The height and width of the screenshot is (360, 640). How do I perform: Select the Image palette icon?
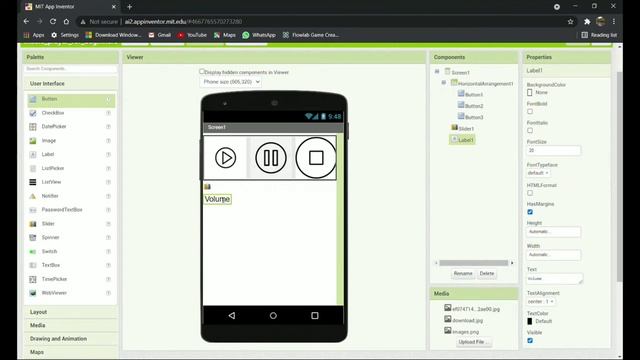(33, 141)
